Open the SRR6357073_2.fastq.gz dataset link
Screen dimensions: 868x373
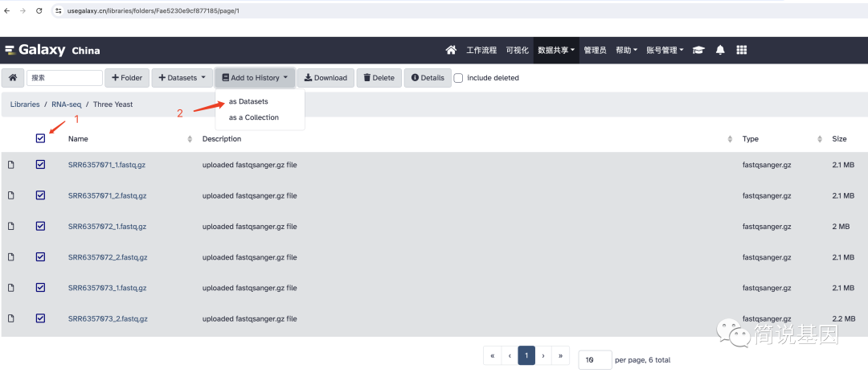point(108,319)
